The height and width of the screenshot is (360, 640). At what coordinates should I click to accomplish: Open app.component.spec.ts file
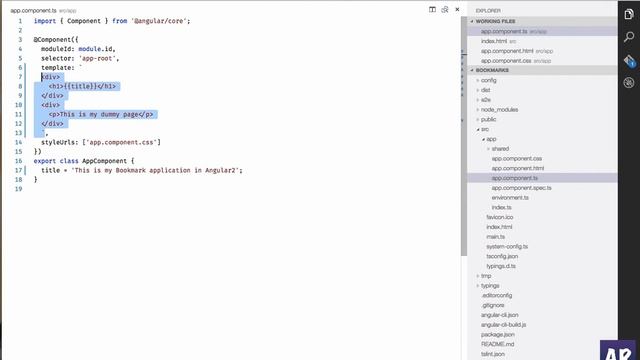point(521,188)
